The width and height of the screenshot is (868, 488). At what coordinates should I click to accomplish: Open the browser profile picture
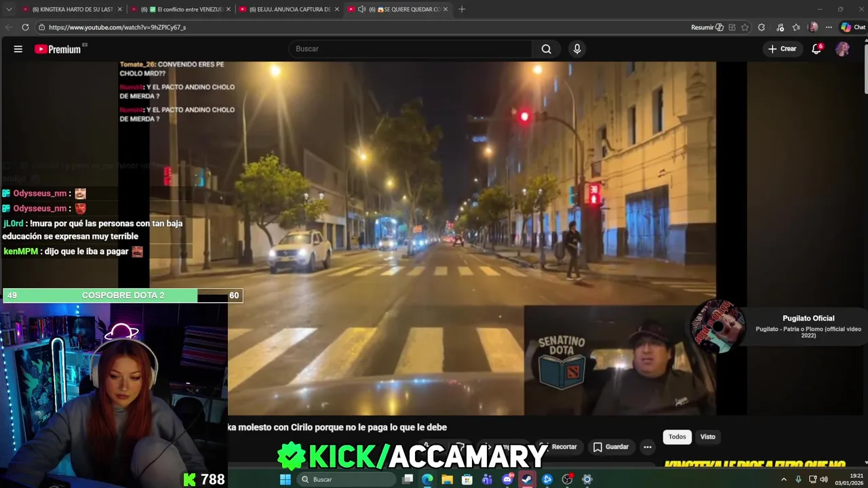pos(814,27)
